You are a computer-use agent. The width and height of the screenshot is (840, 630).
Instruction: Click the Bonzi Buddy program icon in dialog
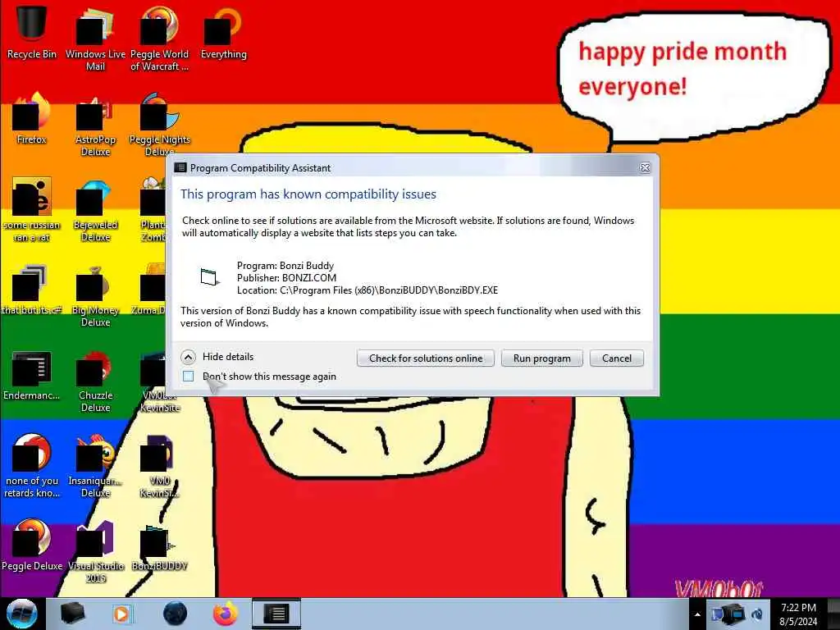[209, 277]
